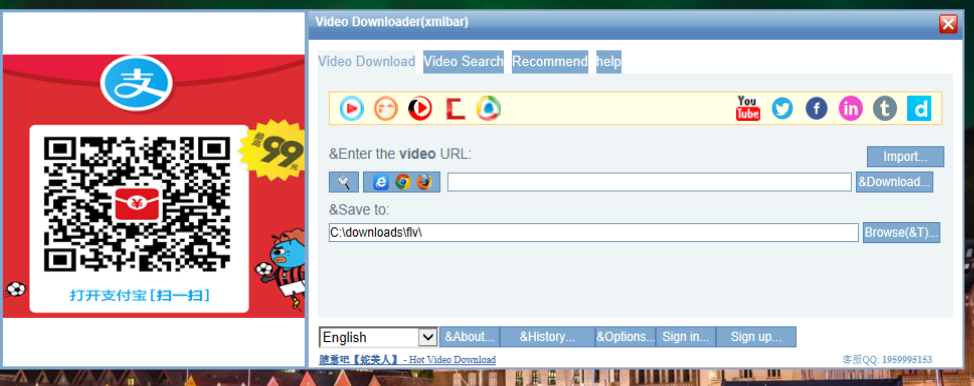Open the &History... button
Image resolution: width=974 pixels, height=386 pixels.
[x=547, y=337]
